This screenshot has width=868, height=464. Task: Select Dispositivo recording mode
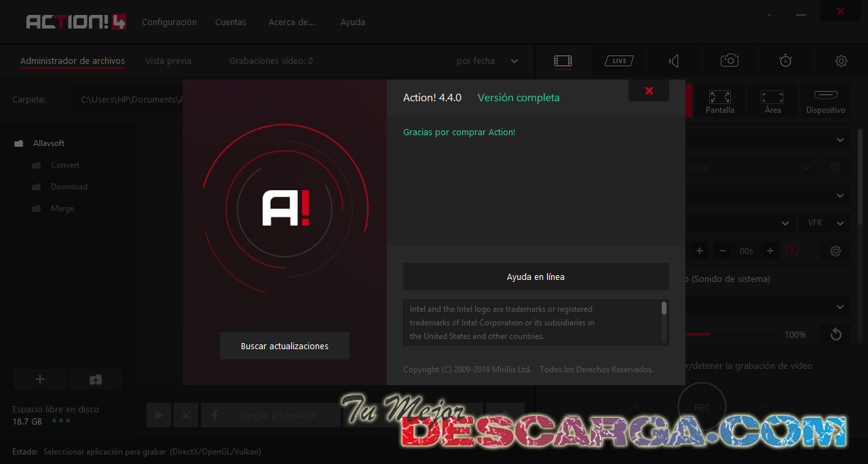tap(825, 102)
